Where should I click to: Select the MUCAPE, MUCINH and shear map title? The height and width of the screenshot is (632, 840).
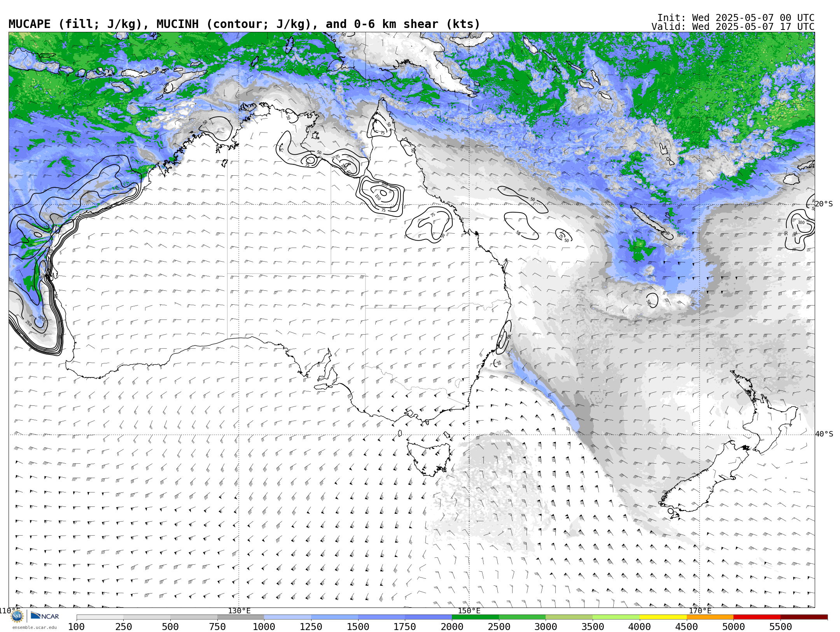click(244, 24)
